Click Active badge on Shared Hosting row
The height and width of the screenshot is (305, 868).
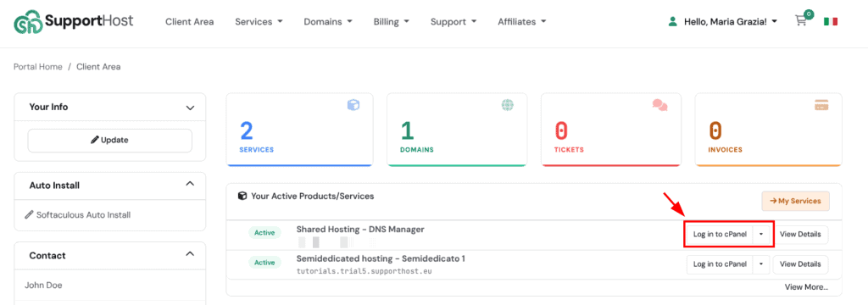coord(264,233)
